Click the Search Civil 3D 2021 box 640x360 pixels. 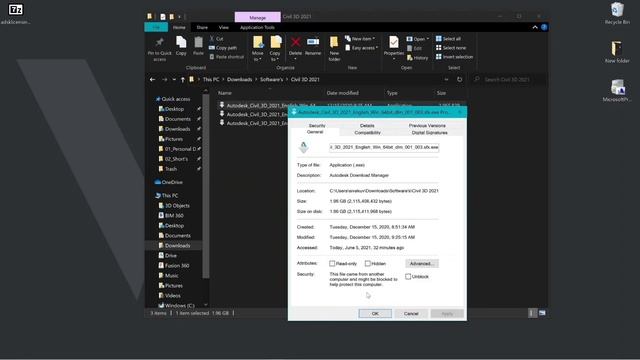[x=509, y=80]
